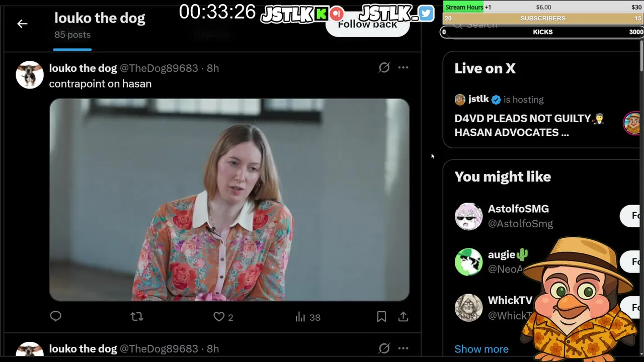Viewport: 644px width, 362px height.
Task: Repost the contrapoint on hasan post
Action: pos(137,317)
